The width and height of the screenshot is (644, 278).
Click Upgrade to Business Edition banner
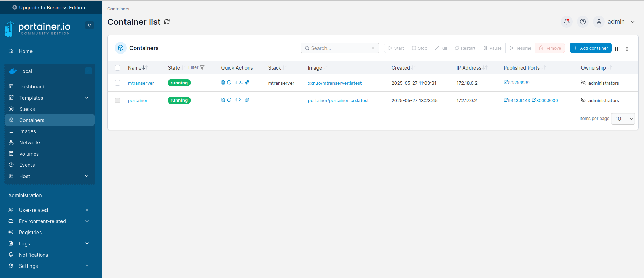click(51, 7)
